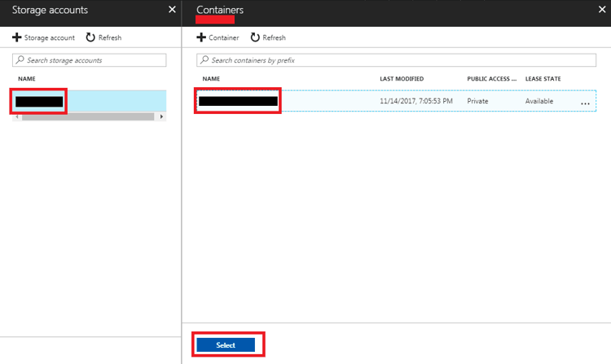Click the Storage account toolbar label
This screenshot has height=364, width=611.
coord(49,37)
